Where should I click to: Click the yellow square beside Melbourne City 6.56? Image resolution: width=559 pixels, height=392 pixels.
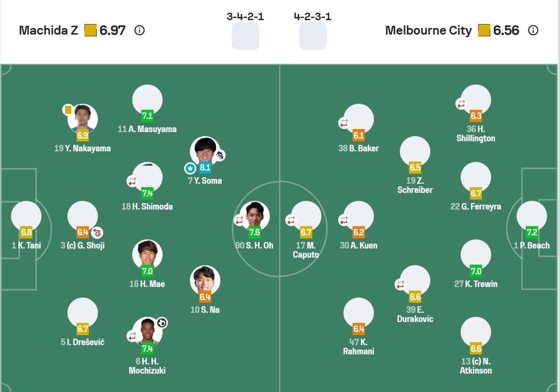[x=484, y=31]
